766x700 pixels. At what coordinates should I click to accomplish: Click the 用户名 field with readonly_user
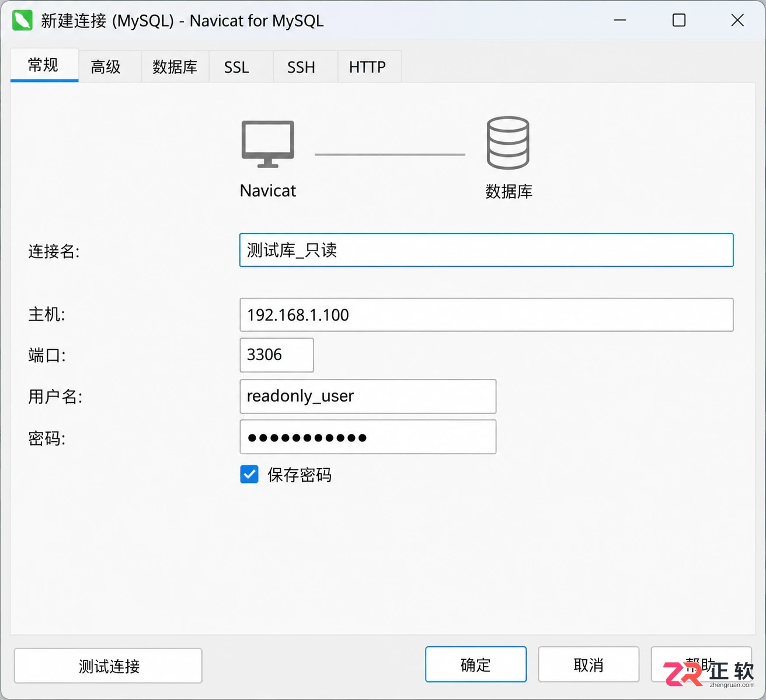368,396
